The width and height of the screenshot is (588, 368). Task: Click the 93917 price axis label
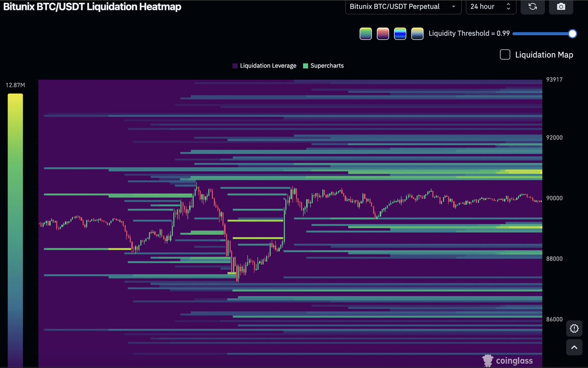(x=555, y=80)
